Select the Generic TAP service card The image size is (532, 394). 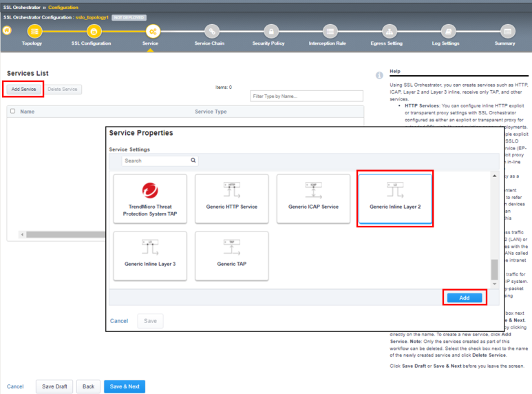tap(232, 256)
